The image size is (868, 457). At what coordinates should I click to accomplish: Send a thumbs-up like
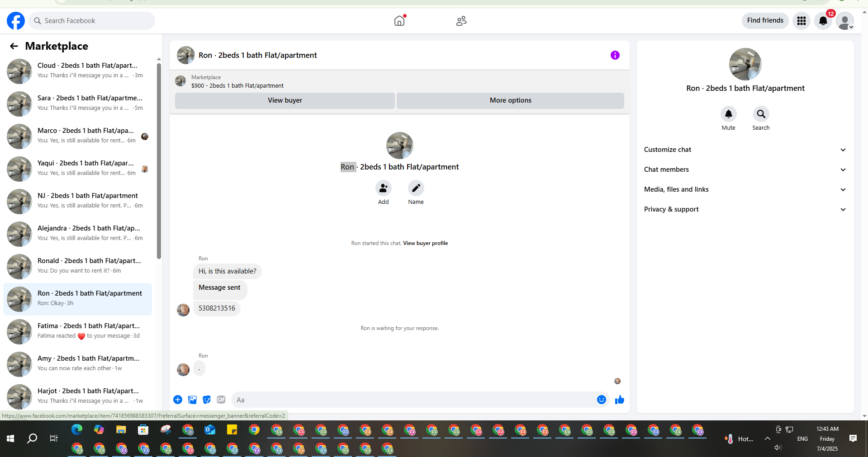(620, 400)
